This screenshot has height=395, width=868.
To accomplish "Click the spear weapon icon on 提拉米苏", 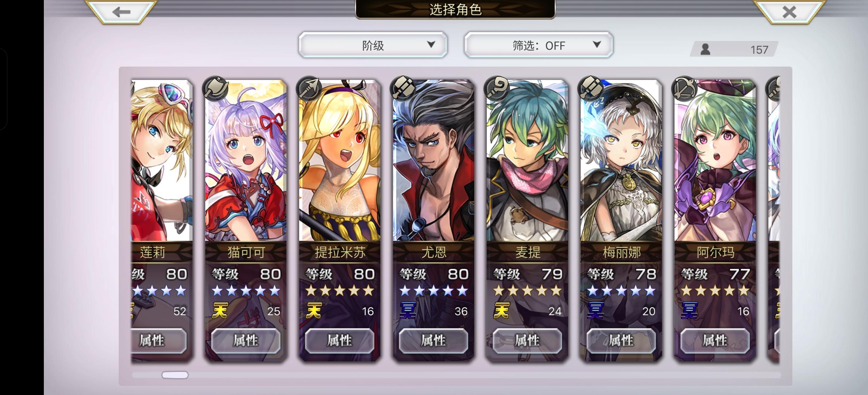I will coord(309,89).
